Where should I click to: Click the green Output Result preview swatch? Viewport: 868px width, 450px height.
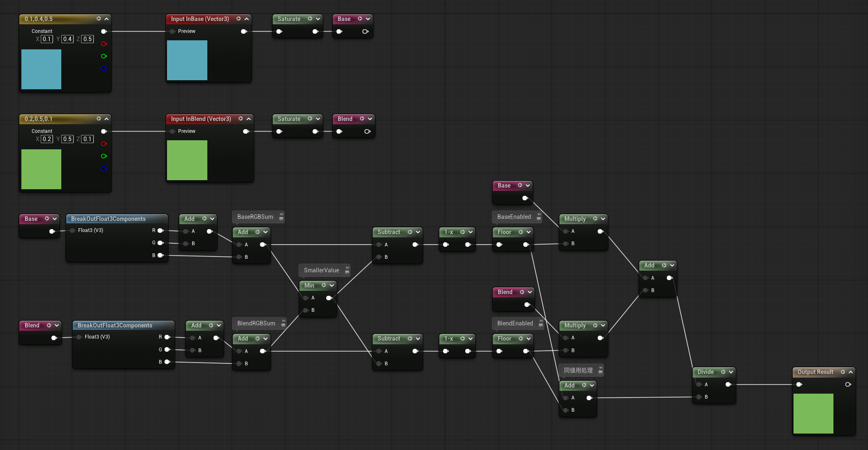813,413
